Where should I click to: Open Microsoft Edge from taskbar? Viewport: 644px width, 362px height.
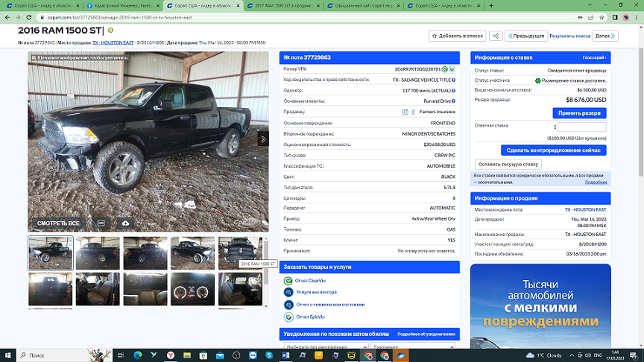[x=138, y=355]
